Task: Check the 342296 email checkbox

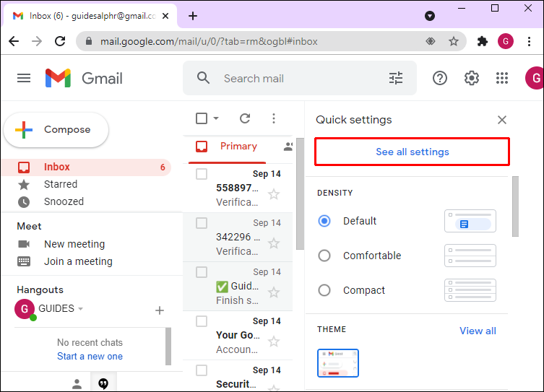Action: click(x=202, y=223)
